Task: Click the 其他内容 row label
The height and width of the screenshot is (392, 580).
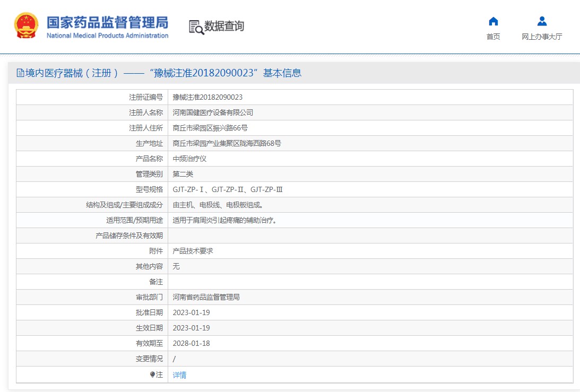Action: 149,266
